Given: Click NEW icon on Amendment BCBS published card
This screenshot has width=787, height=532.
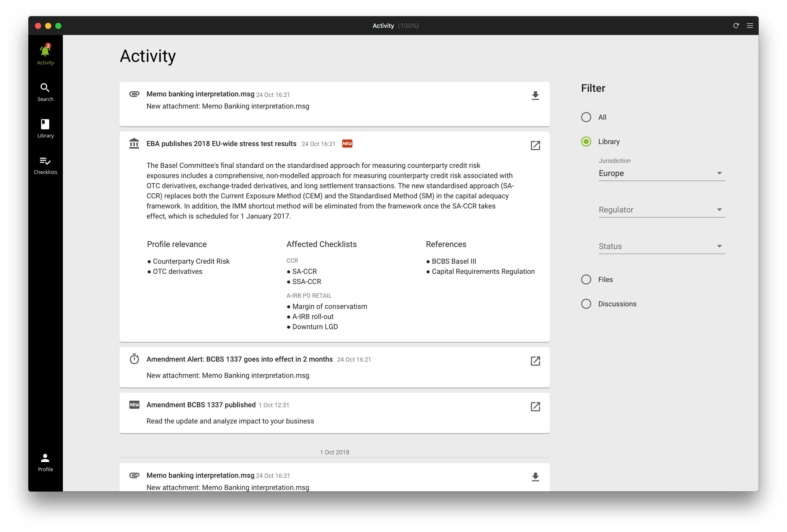Looking at the screenshot, I should point(134,405).
